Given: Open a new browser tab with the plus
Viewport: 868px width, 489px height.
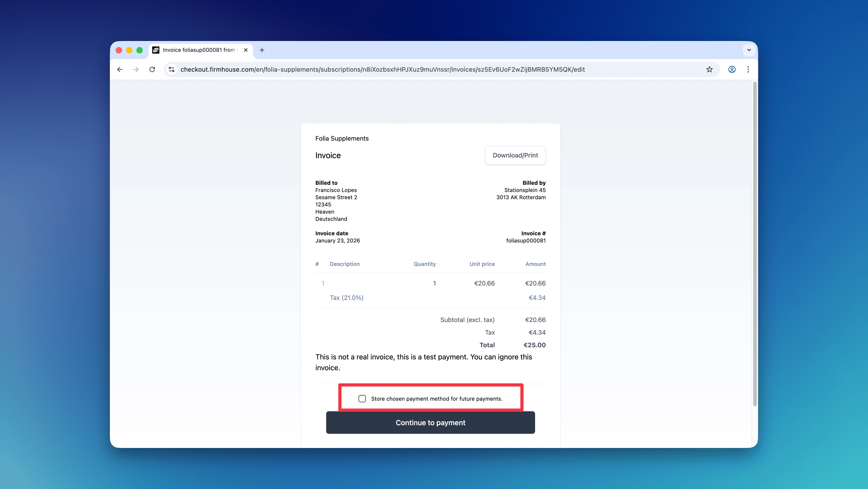Looking at the screenshot, I should (262, 50).
